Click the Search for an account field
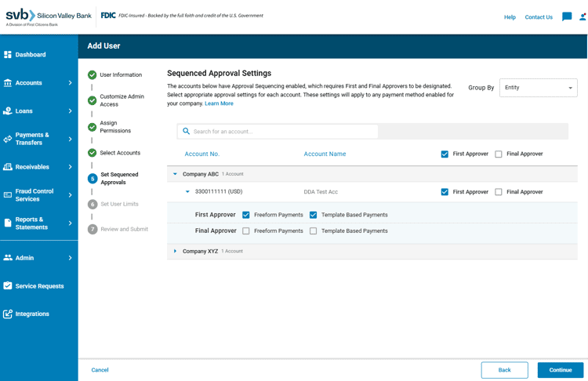588x381 pixels. click(278, 132)
